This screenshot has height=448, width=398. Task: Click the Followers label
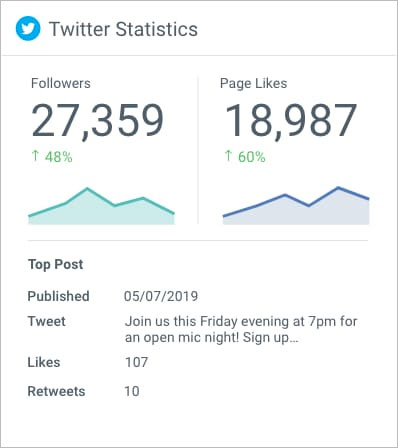pos(61,83)
